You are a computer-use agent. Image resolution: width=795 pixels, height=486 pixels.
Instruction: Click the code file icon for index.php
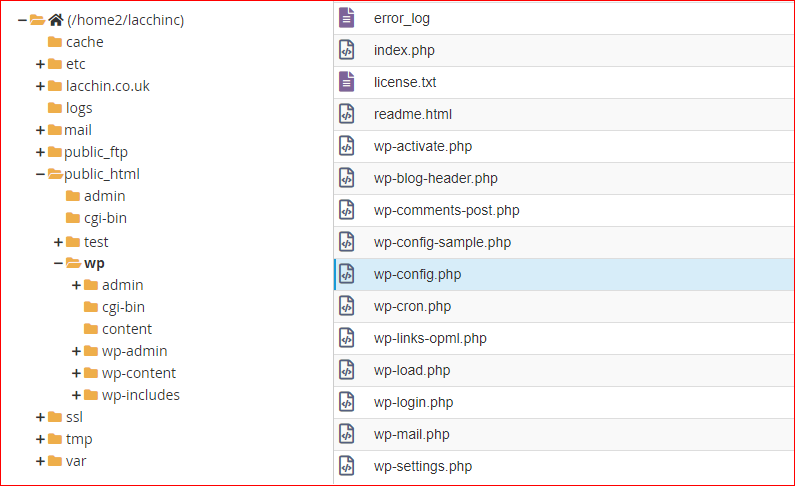point(347,50)
